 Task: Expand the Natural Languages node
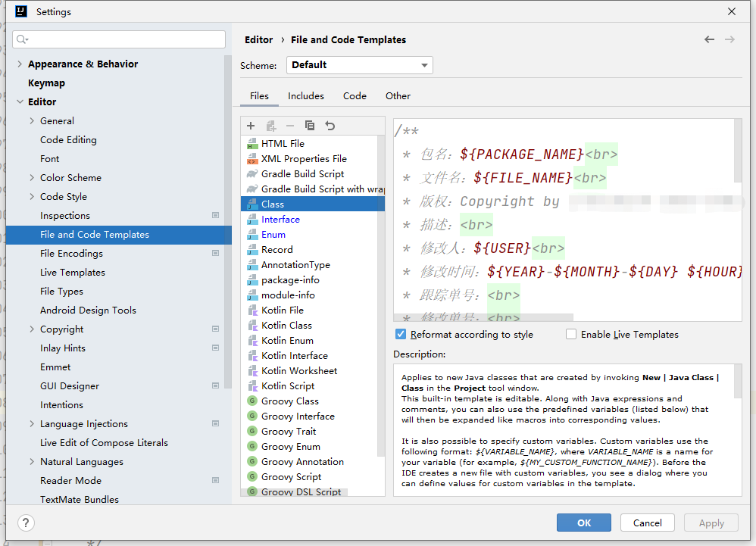click(x=32, y=461)
